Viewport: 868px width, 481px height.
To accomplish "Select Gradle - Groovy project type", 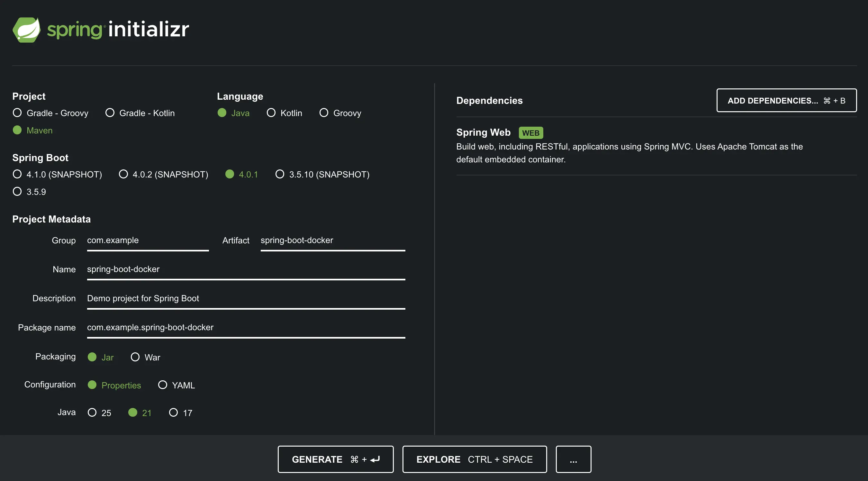I will (x=17, y=113).
